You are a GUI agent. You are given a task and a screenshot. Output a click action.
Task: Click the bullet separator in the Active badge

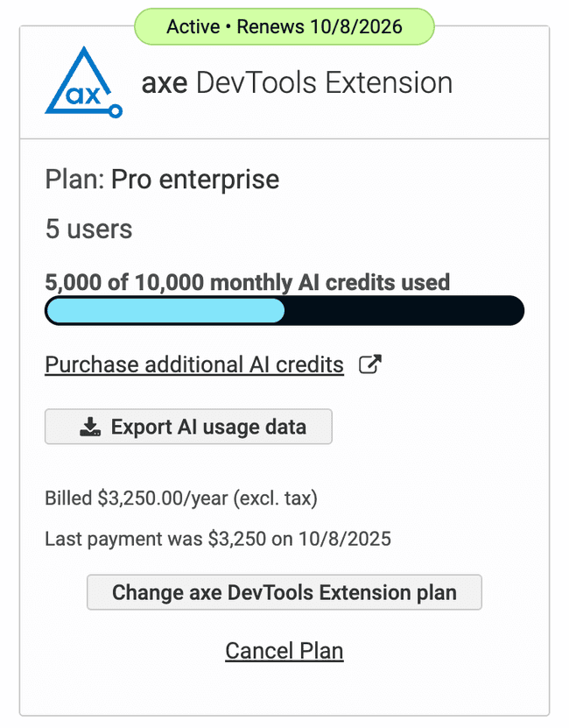229,27
